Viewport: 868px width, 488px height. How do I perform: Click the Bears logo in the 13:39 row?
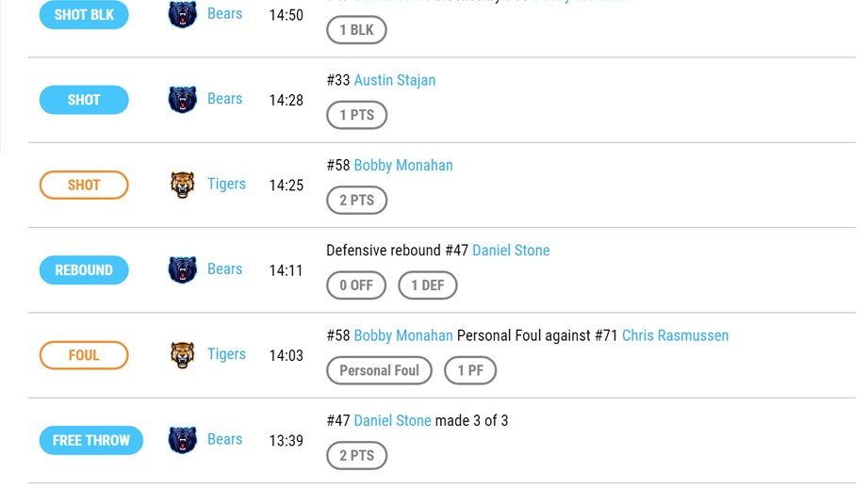pos(182,440)
